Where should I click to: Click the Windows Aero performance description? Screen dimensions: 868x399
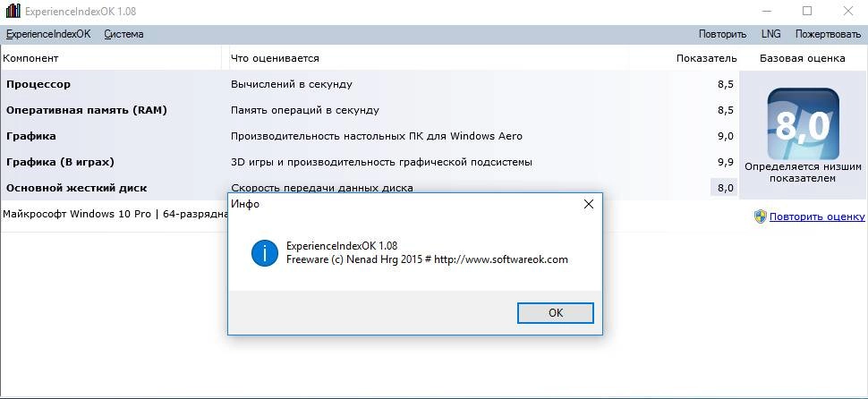[x=377, y=136]
